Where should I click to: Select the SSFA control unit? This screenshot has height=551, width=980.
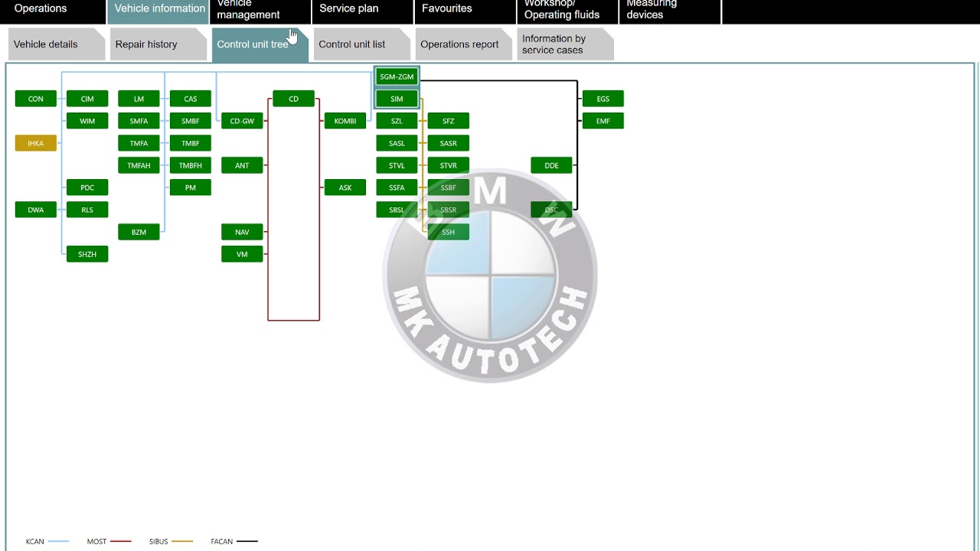point(397,187)
